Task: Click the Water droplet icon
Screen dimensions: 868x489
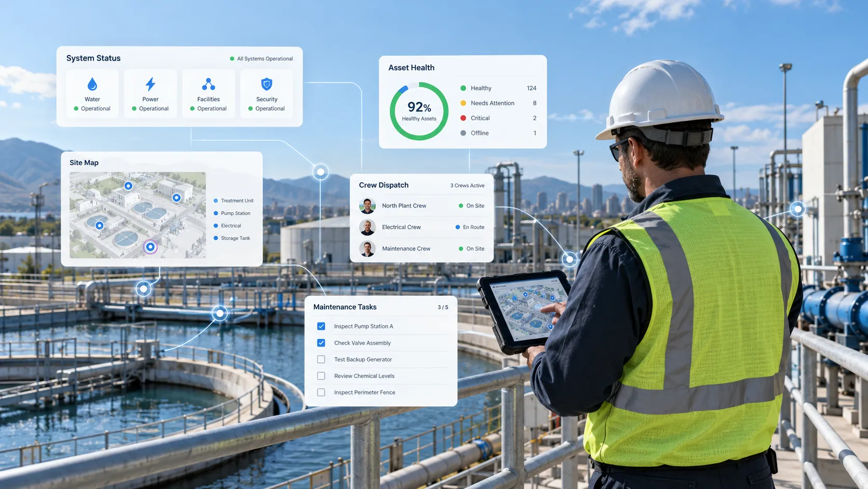Action: click(x=92, y=84)
